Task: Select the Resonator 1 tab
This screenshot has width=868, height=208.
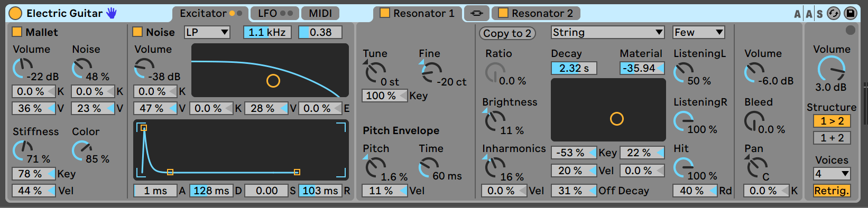Action: (418, 13)
